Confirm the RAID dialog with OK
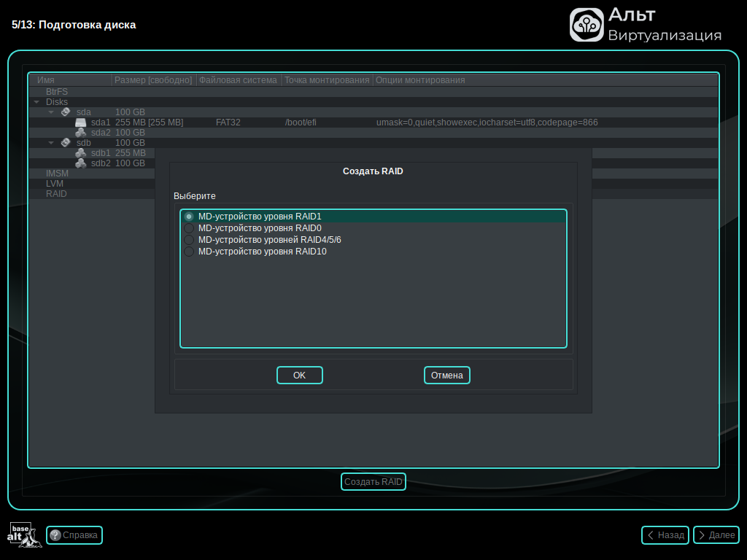747x560 pixels. click(x=299, y=376)
